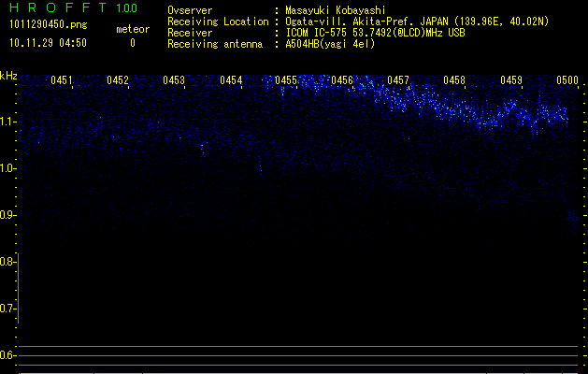Click the 0454 time marker

coord(231,80)
